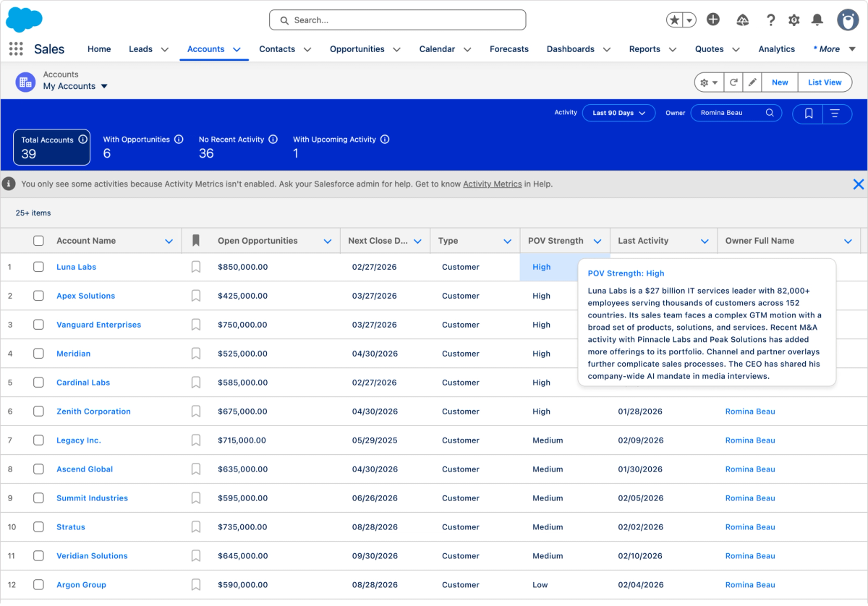The width and height of the screenshot is (868, 606).
Task: Bookmark the Zenith Corporation row
Action: (x=196, y=411)
